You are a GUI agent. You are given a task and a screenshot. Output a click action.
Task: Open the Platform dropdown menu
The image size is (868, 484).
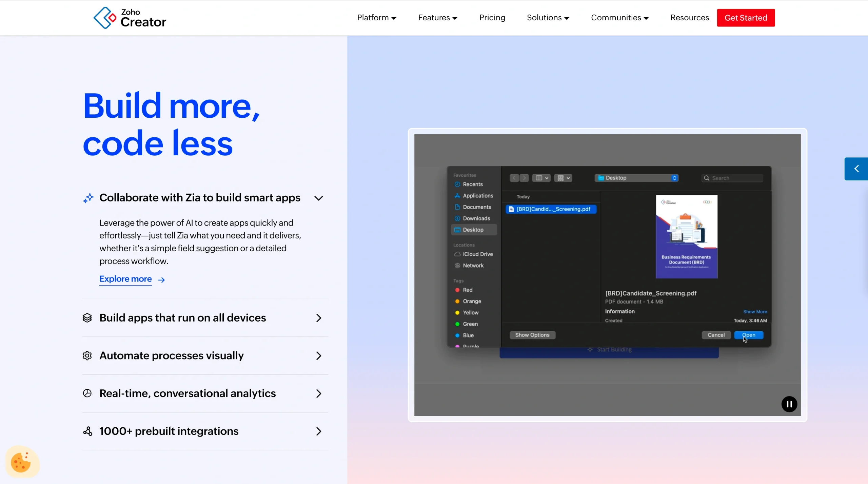376,18
